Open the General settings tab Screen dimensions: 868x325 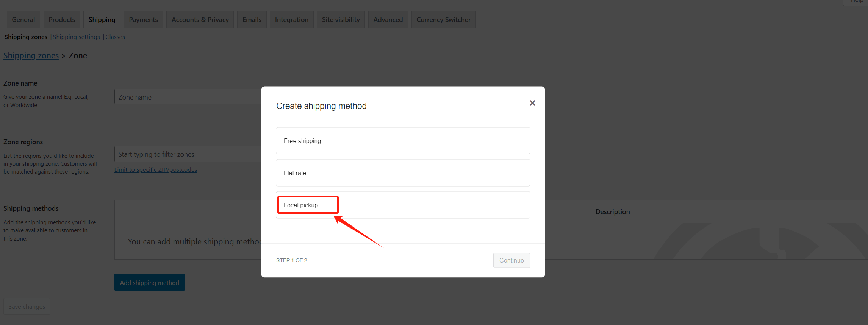(23, 20)
